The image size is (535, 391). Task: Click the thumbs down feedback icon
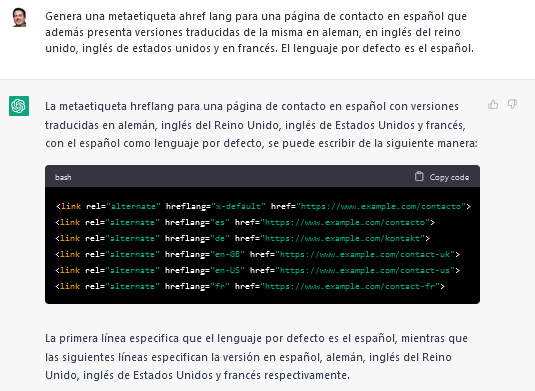[512, 104]
